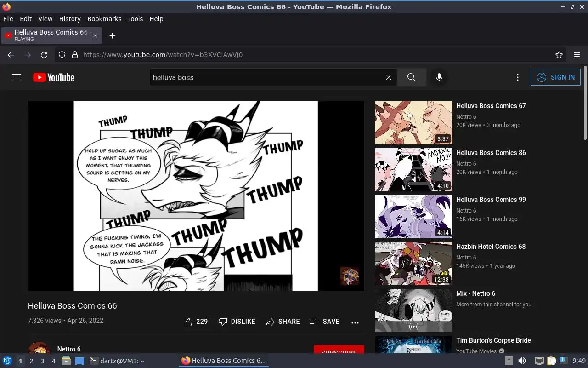Save the video to a playlist
Viewport: 588px width, 368px height.
click(325, 322)
